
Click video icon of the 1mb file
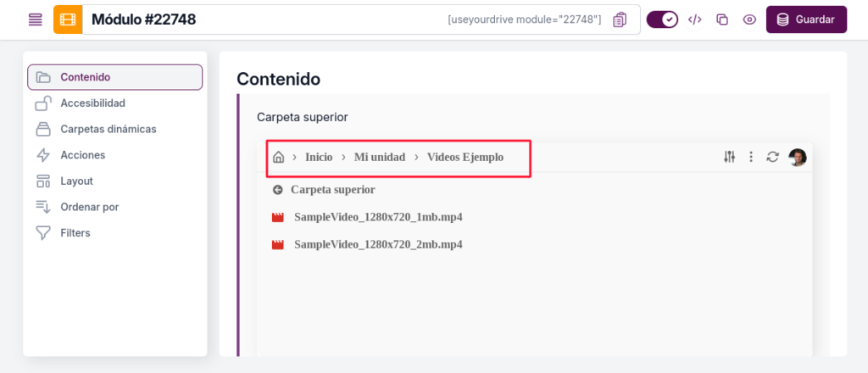[x=278, y=218]
